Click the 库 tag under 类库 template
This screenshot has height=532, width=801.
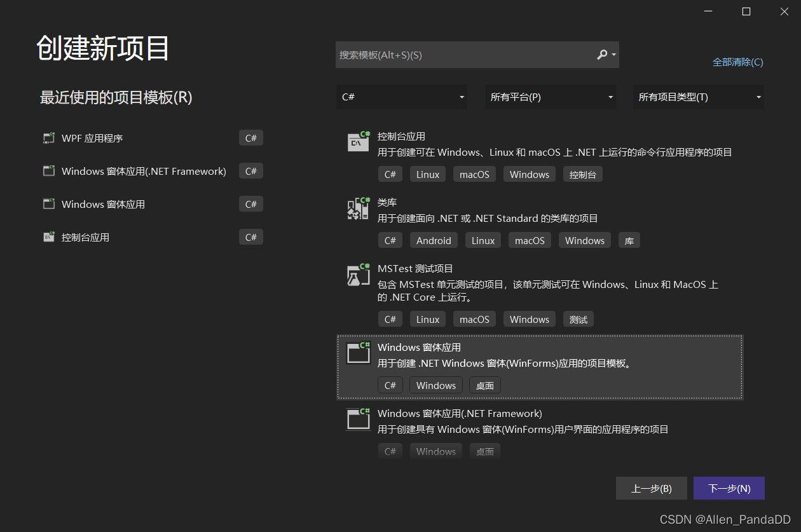629,240
